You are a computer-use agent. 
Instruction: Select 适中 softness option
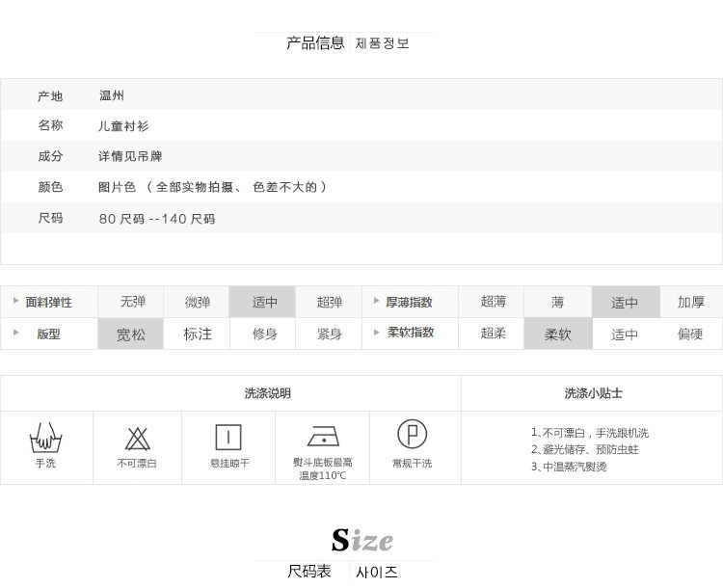click(627, 334)
